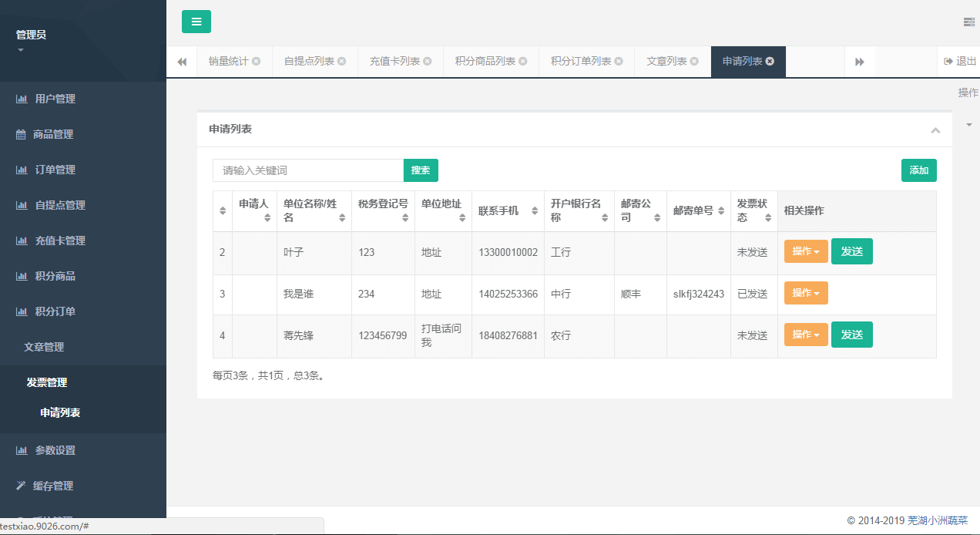
Task: Click the green 搜索 button
Action: coord(421,170)
